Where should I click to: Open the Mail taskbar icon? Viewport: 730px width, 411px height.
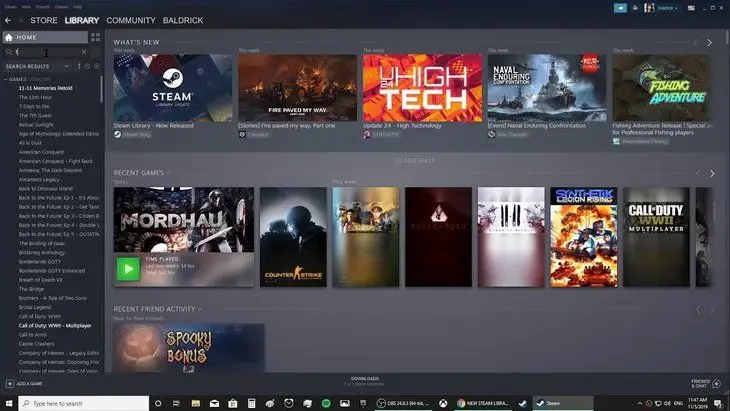pos(214,403)
